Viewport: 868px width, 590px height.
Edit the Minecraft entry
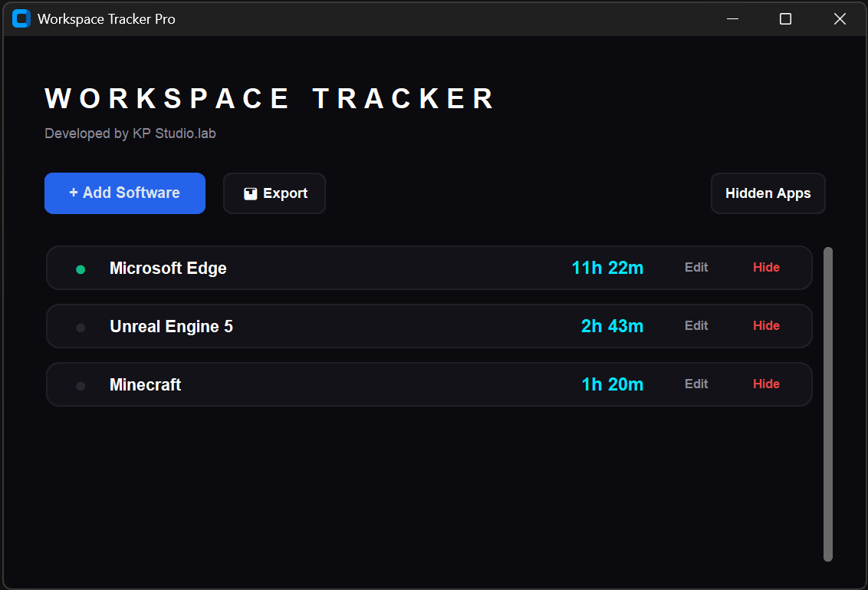pyautogui.click(x=696, y=384)
